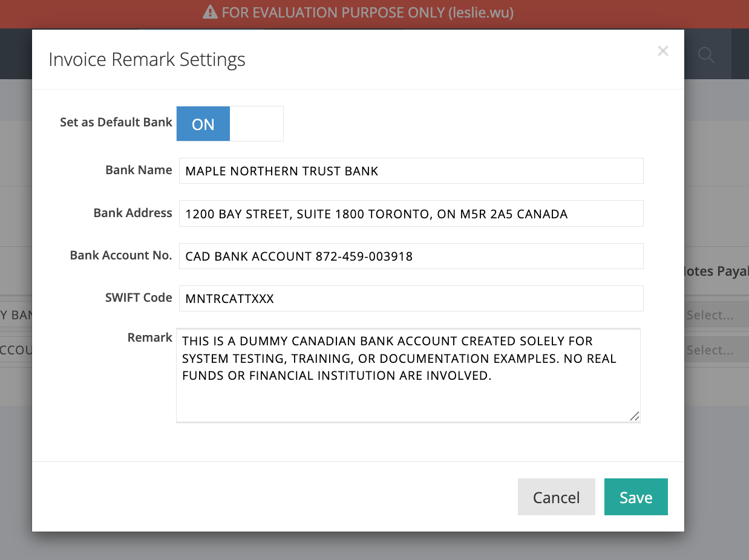749x560 pixels.
Task: Dismiss the dialog with the X icon
Action: click(662, 51)
